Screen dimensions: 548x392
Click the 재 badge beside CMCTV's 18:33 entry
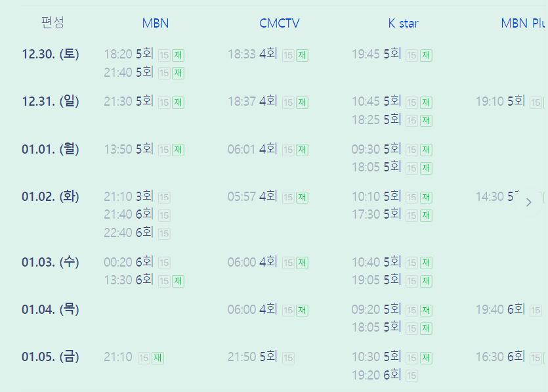(x=302, y=54)
